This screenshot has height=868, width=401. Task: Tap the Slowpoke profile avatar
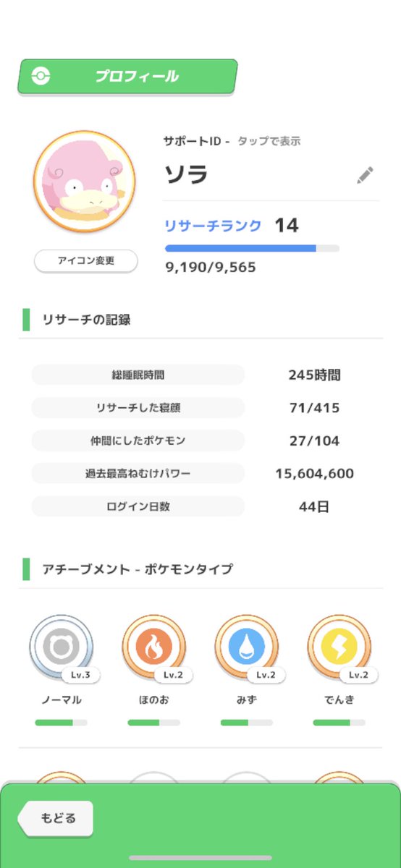pyautogui.click(x=85, y=182)
